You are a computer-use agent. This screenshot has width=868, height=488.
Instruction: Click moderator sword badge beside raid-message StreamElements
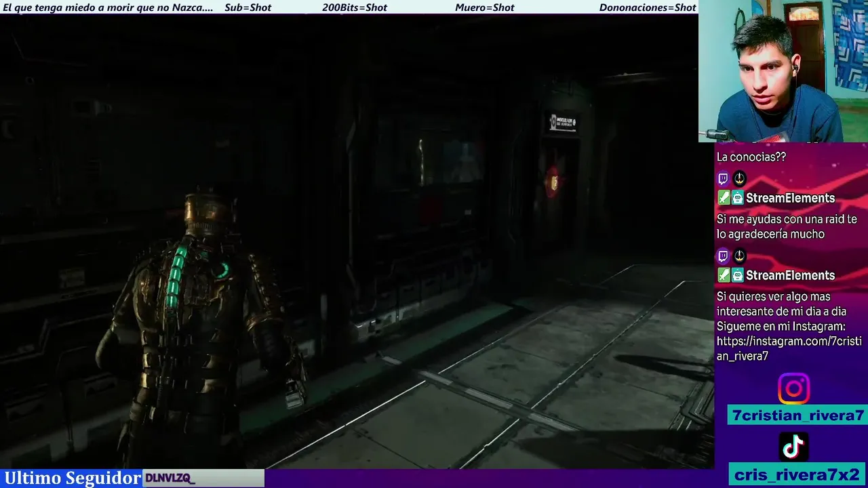coord(723,198)
